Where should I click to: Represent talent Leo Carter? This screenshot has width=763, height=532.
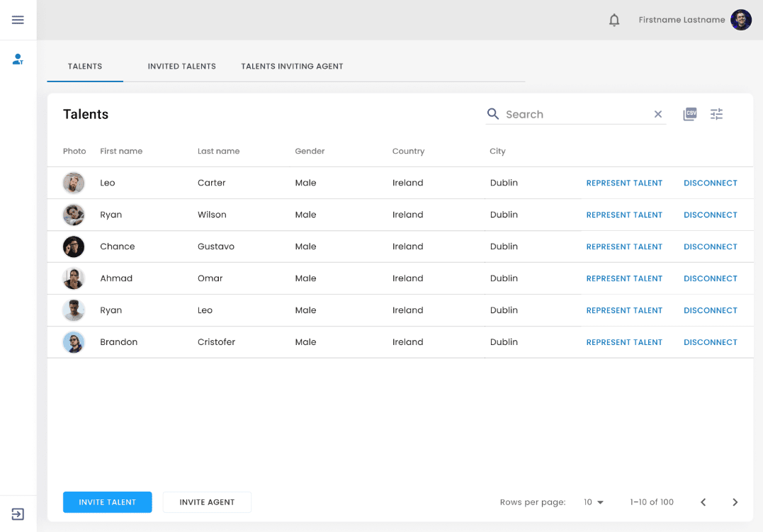[624, 183]
